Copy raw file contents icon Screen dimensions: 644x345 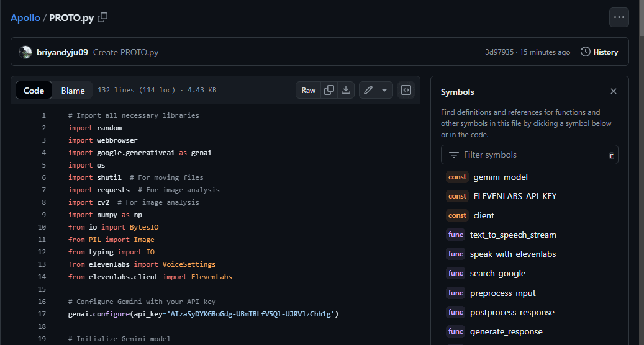329,90
